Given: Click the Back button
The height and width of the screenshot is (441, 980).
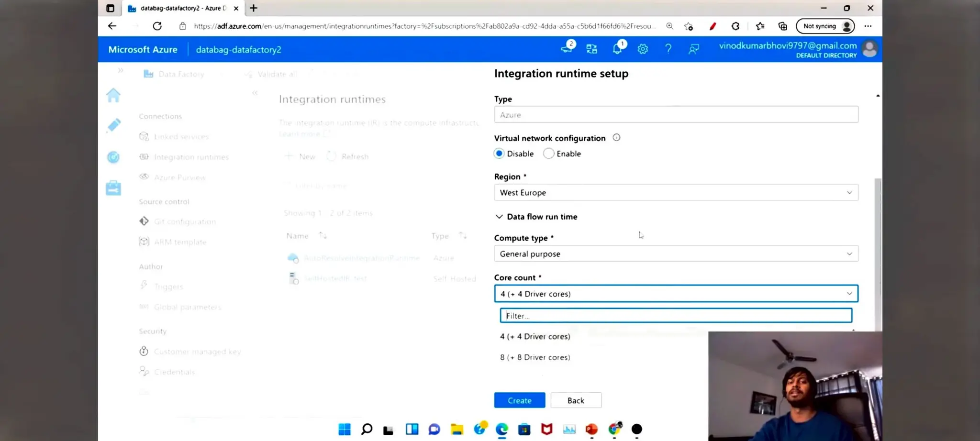Looking at the screenshot, I should pos(576,400).
